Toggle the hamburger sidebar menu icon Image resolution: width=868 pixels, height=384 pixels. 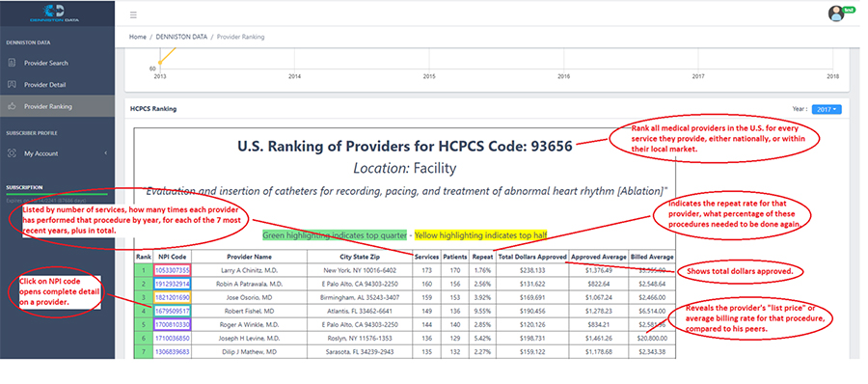tap(133, 15)
